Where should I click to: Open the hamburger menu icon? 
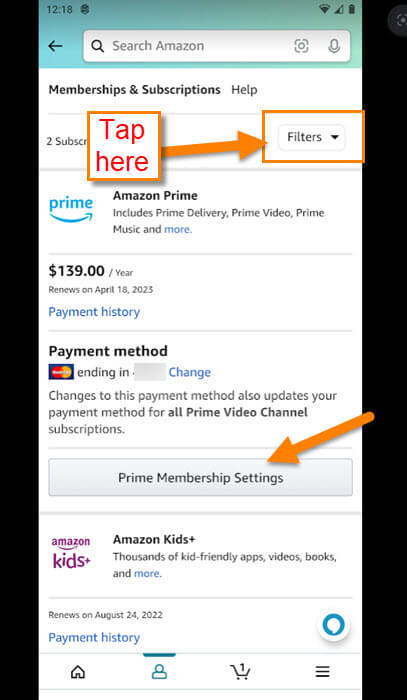pos(322,671)
